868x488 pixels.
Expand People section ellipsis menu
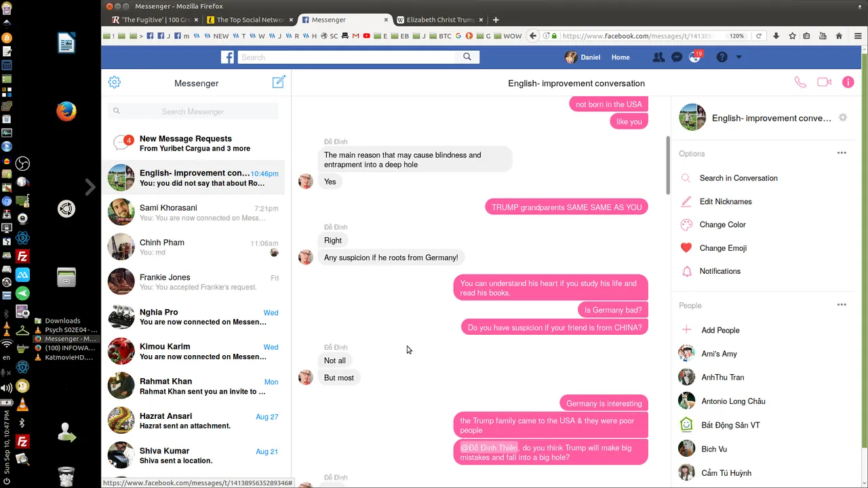click(x=842, y=305)
